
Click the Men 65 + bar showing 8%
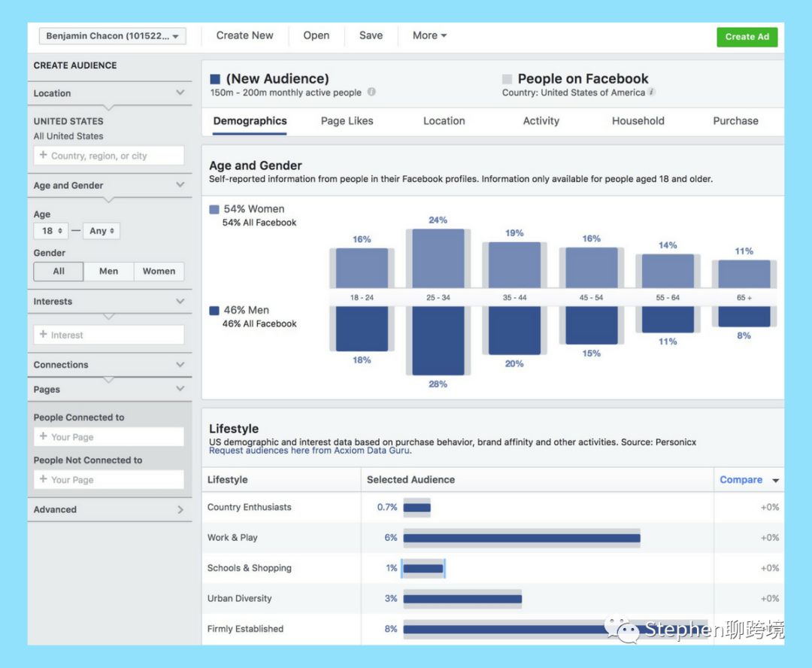pos(744,316)
